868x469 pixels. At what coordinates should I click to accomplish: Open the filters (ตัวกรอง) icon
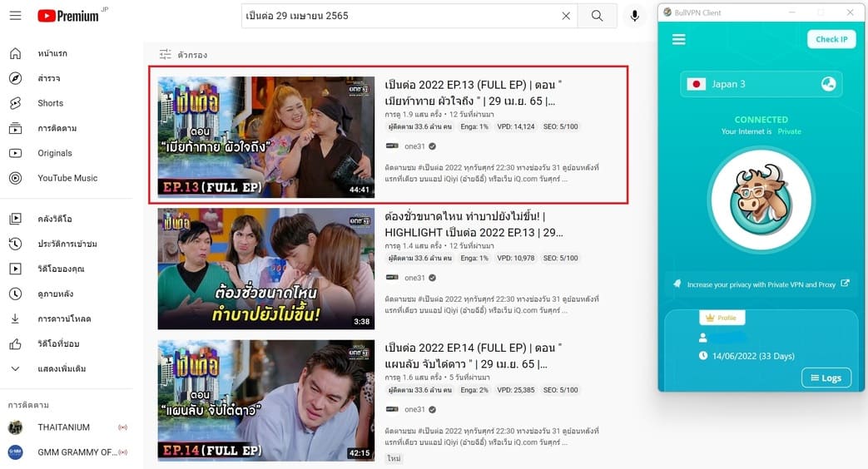[x=165, y=54]
